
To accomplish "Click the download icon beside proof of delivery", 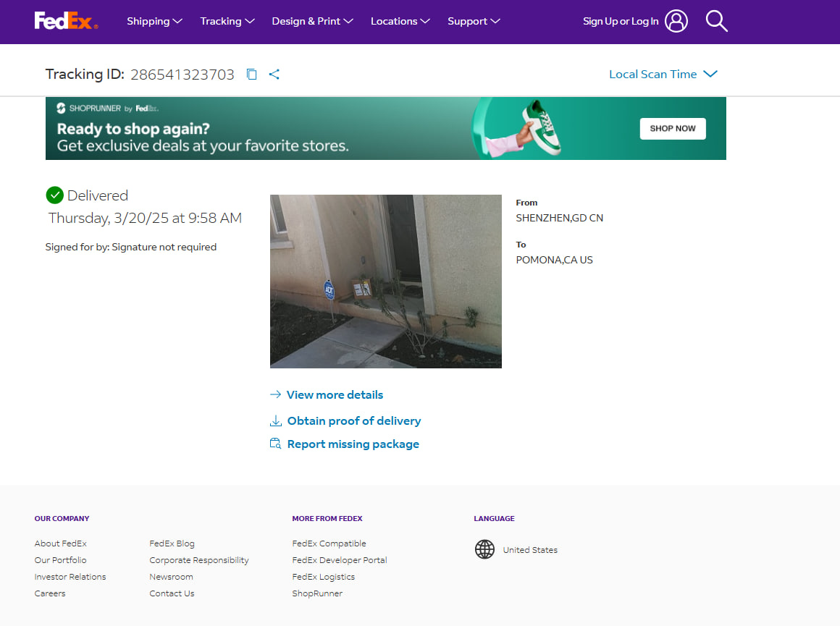I will (x=275, y=420).
